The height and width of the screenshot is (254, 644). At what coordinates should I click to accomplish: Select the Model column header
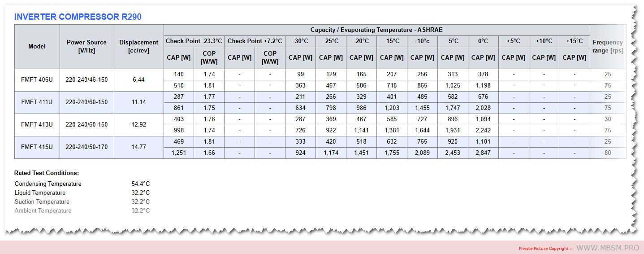coord(37,46)
